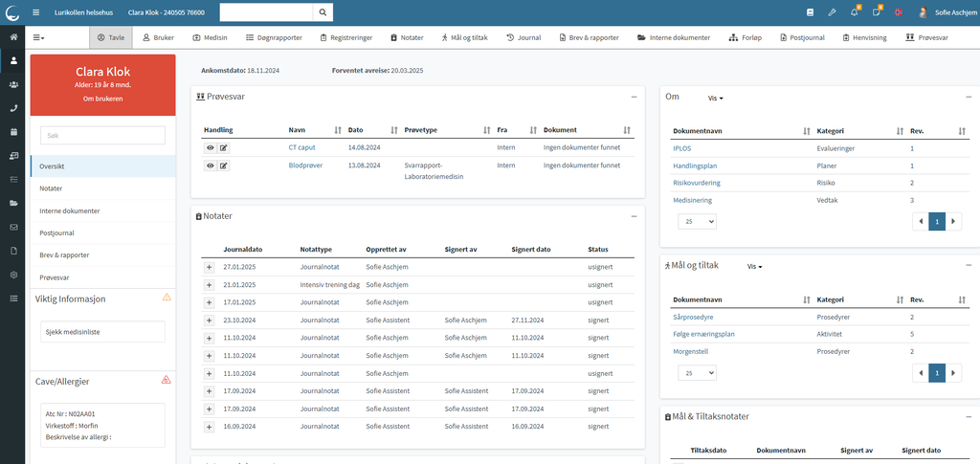The height and width of the screenshot is (464, 980).
Task: Open the Vis dropdown in Om panel
Action: (715, 98)
